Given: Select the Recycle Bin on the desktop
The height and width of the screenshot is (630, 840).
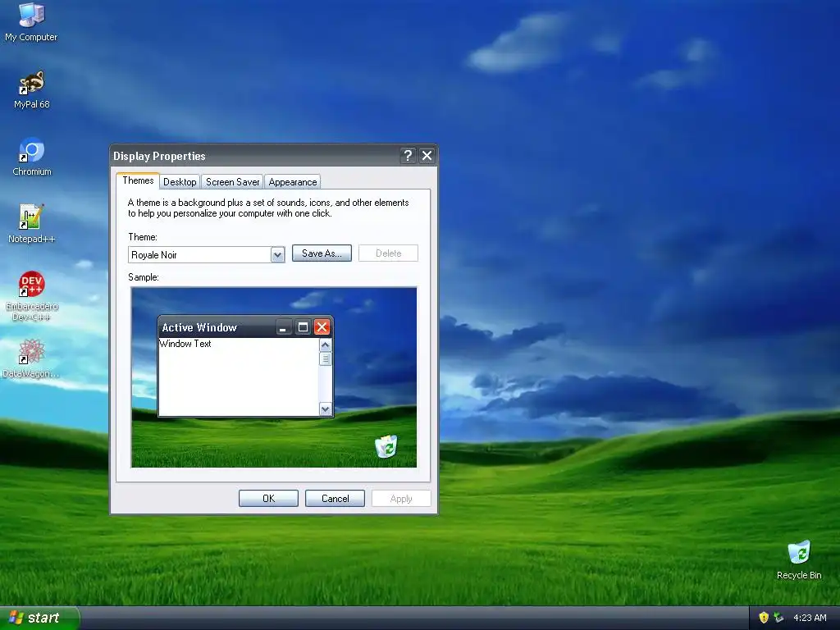Looking at the screenshot, I should (799, 559).
